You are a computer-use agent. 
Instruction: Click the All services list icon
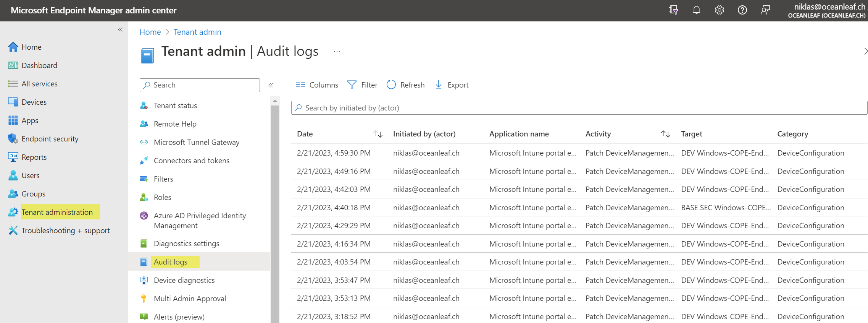point(13,84)
